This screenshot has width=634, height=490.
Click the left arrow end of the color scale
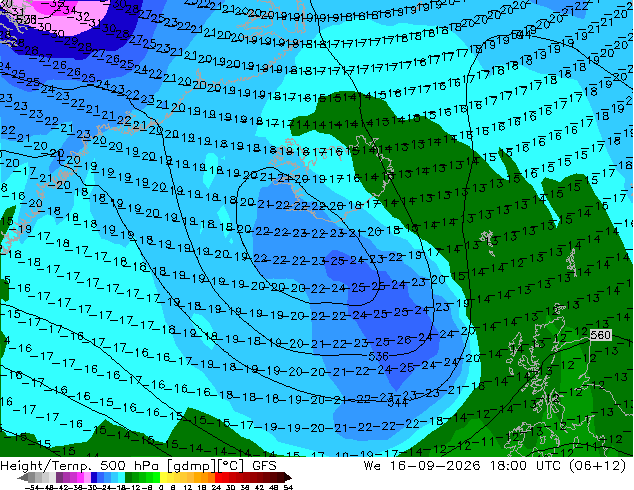(x=23, y=477)
